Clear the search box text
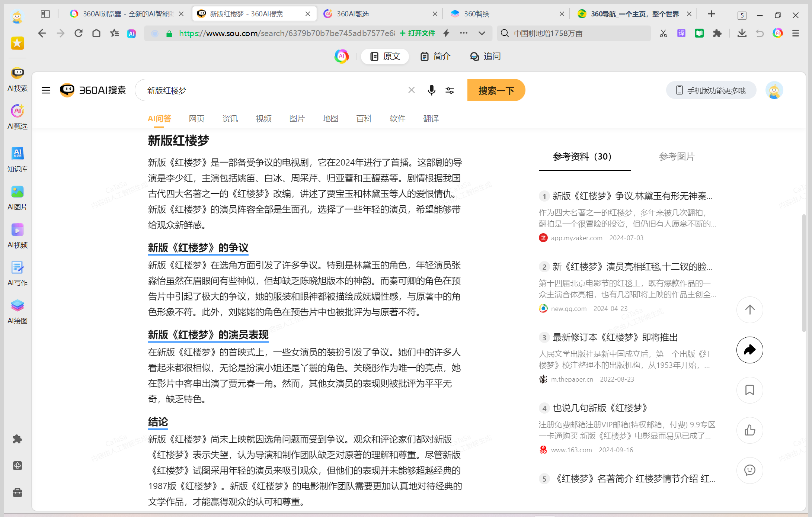 click(x=412, y=90)
